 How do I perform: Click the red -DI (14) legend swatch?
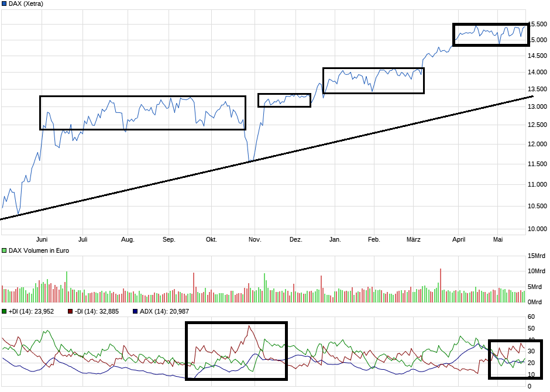[x=70, y=311]
